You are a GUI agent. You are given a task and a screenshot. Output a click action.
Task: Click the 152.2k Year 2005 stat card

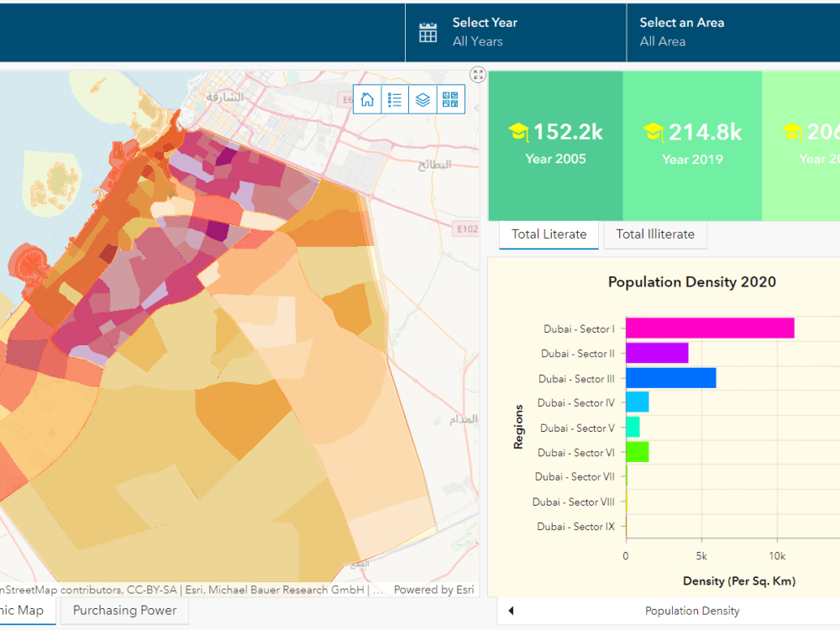tap(555, 144)
